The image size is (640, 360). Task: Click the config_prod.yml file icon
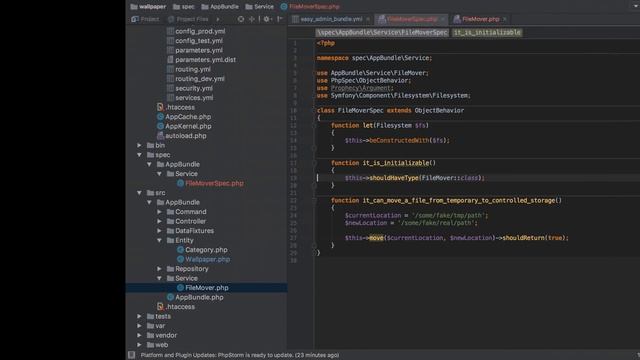point(171,31)
